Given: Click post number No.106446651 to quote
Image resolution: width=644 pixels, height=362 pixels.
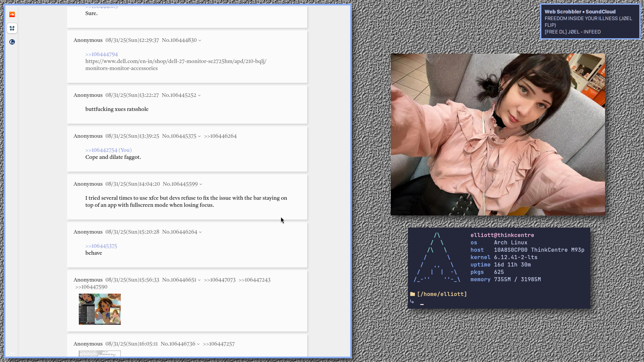Looking at the screenshot, I should (x=179, y=280).
